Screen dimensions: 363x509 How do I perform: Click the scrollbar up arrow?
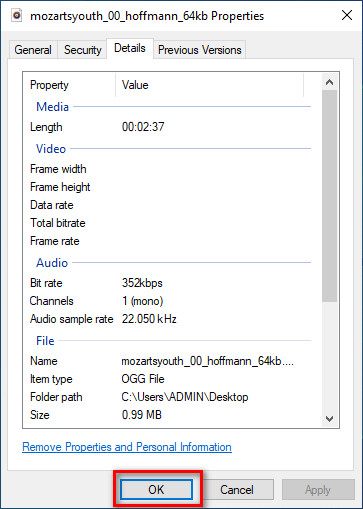point(329,82)
